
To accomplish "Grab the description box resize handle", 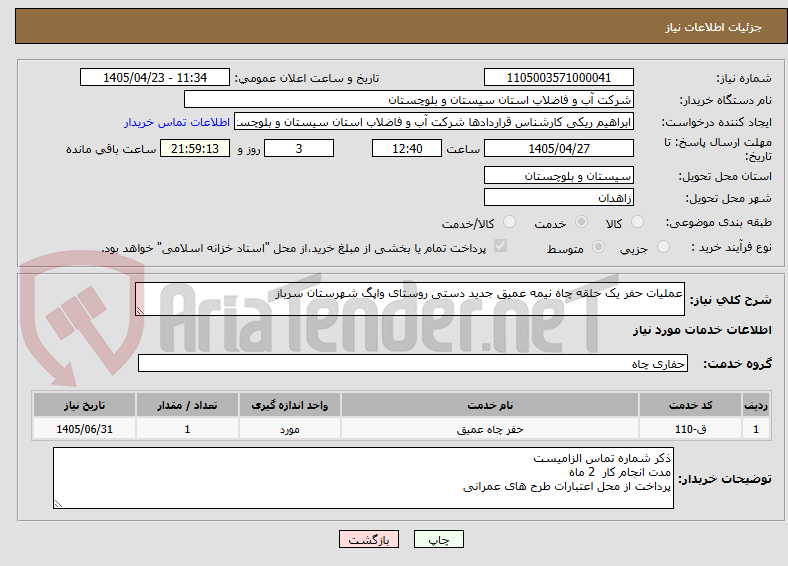I will (140, 311).
